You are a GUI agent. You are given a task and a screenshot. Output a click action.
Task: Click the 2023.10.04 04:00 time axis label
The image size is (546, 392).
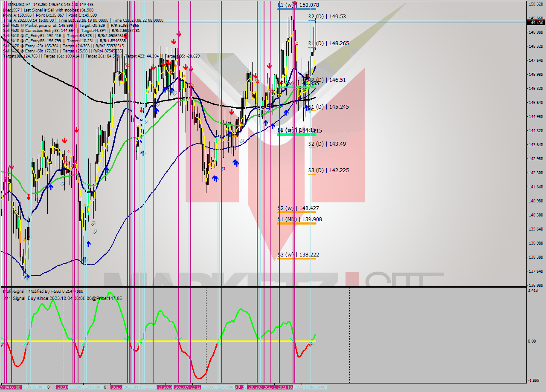[311, 387]
